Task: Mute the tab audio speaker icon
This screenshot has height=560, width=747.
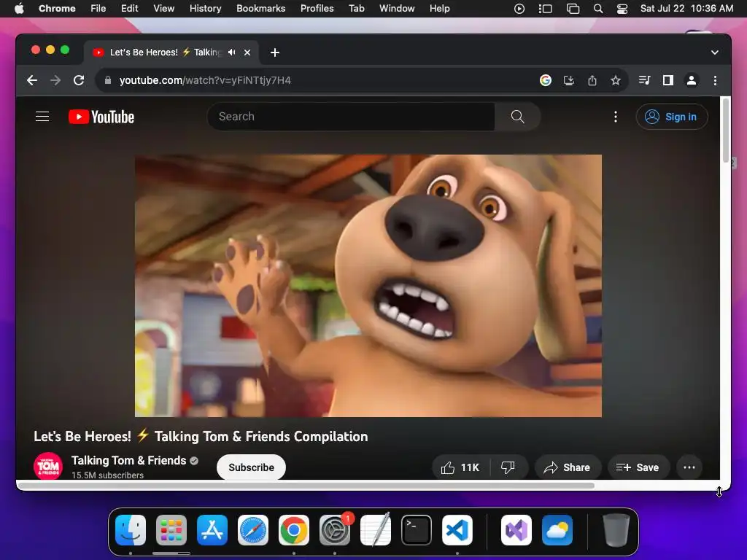Action: click(x=231, y=52)
